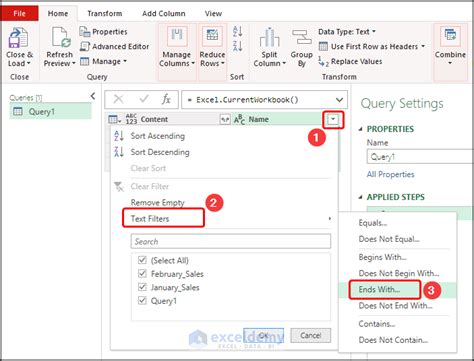This screenshot has height=361, width=474.
Task: Click the fx formula icon
Action: 166,99
